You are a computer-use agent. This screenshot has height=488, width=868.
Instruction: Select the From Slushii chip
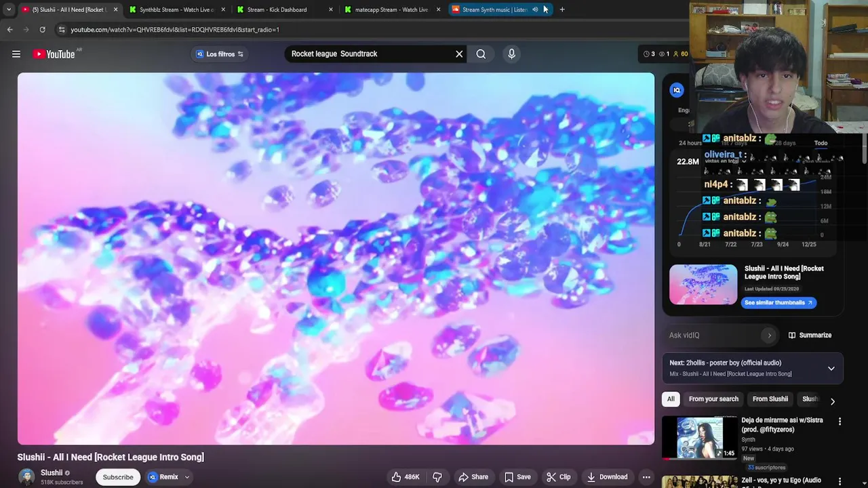[x=770, y=399]
